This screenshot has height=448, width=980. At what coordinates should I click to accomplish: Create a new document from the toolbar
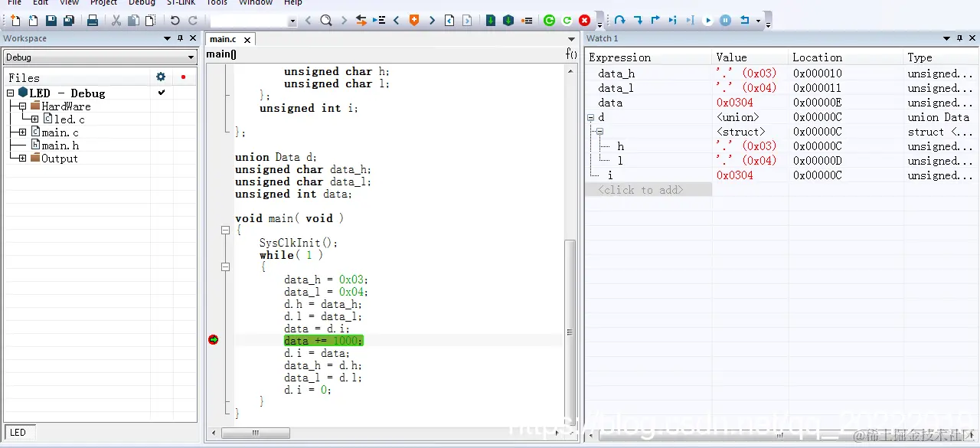(15, 21)
